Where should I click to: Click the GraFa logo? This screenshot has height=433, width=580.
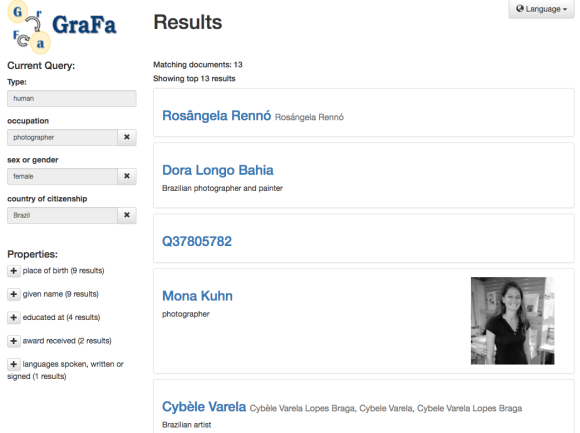(x=62, y=27)
